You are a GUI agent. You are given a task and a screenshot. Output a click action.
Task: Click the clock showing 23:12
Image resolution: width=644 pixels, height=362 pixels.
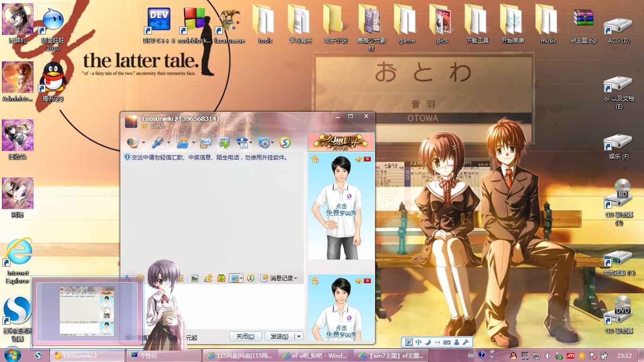(624, 355)
